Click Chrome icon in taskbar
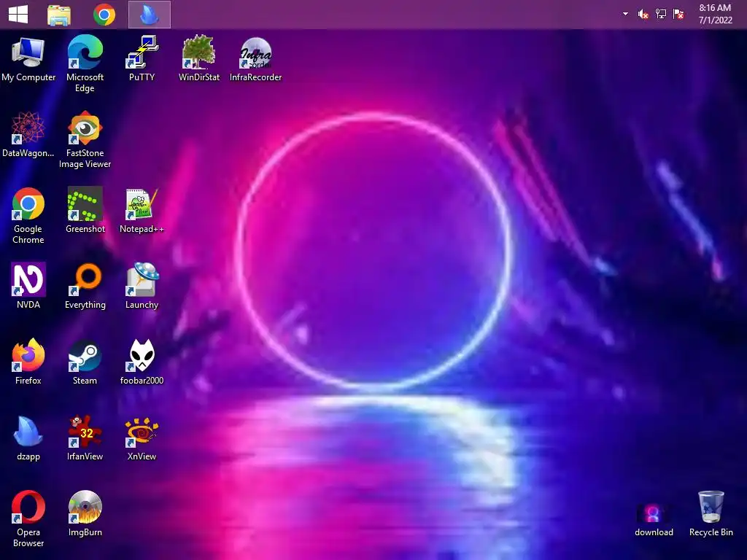This screenshot has width=747, height=560. click(x=104, y=15)
